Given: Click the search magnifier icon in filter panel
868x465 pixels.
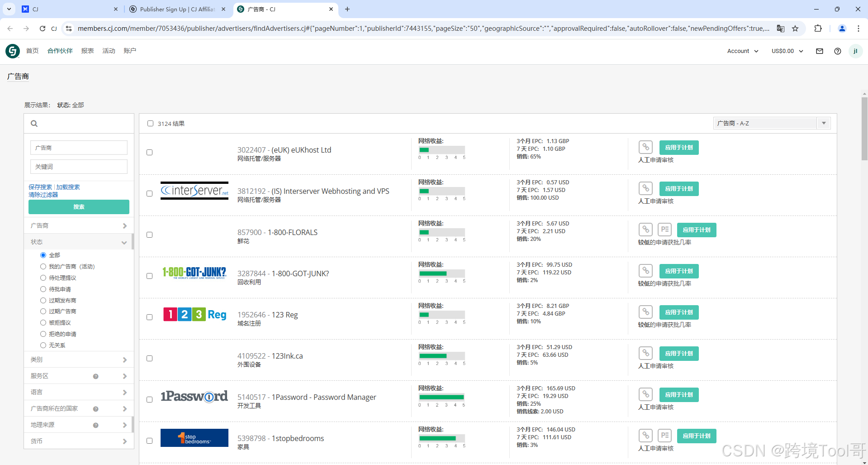Looking at the screenshot, I should point(34,124).
